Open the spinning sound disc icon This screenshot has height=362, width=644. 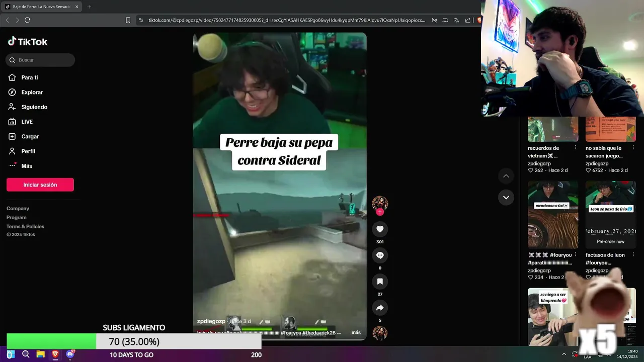point(380,333)
